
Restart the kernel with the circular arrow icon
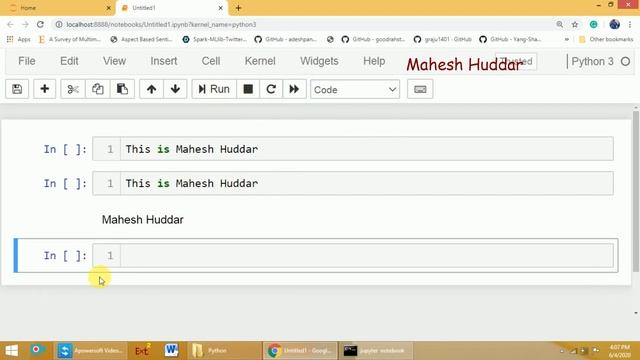pos(271,89)
